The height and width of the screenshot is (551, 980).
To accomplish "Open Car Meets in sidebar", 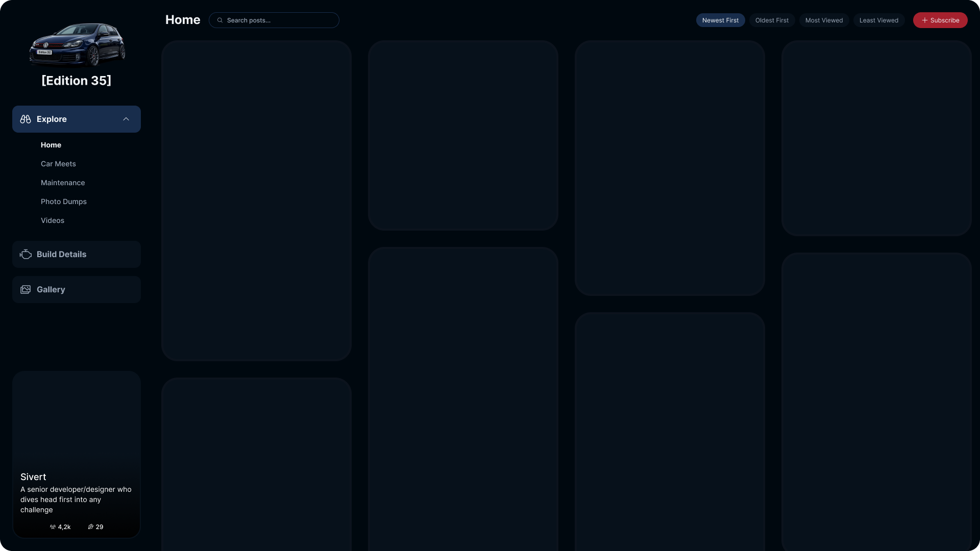I will tap(58, 164).
